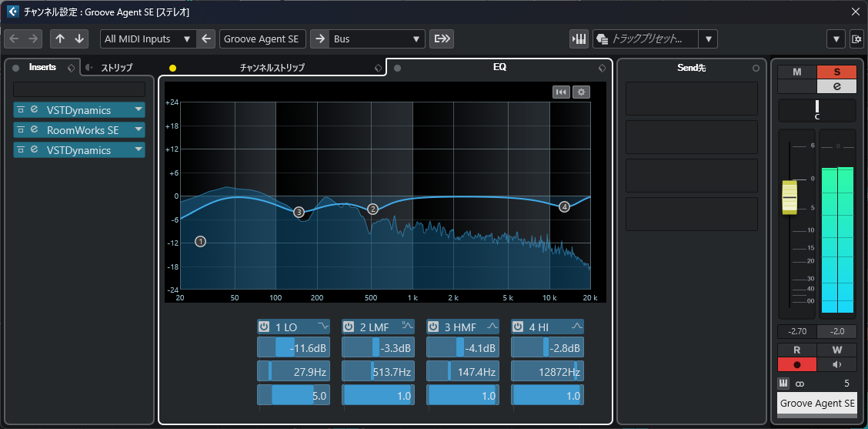Click the channel volume fader handle
The height and width of the screenshot is (429, 868).
[x=790, y=197]
